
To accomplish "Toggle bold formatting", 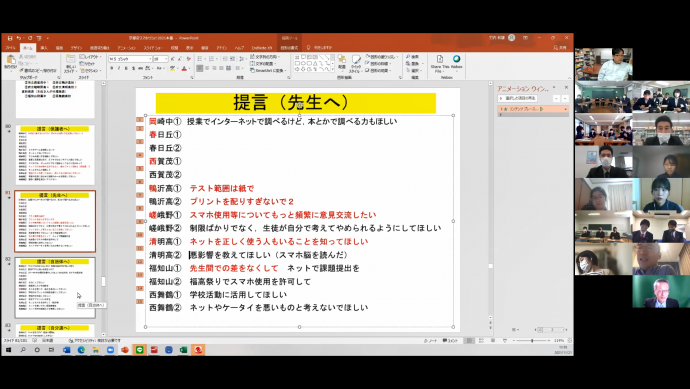I will tap(112, 68).
